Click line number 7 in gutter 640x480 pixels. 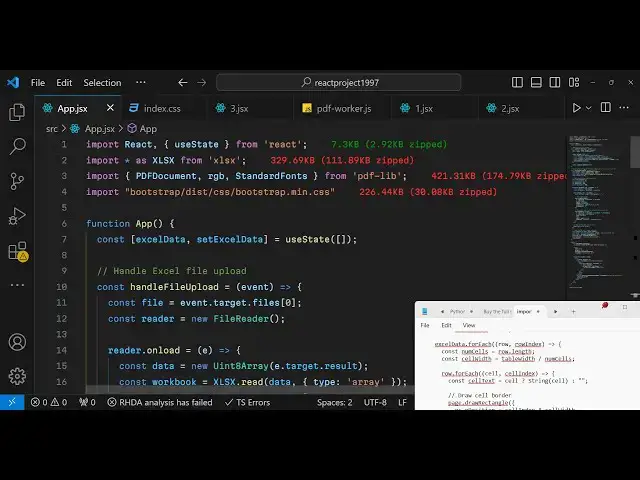(64, 239)
